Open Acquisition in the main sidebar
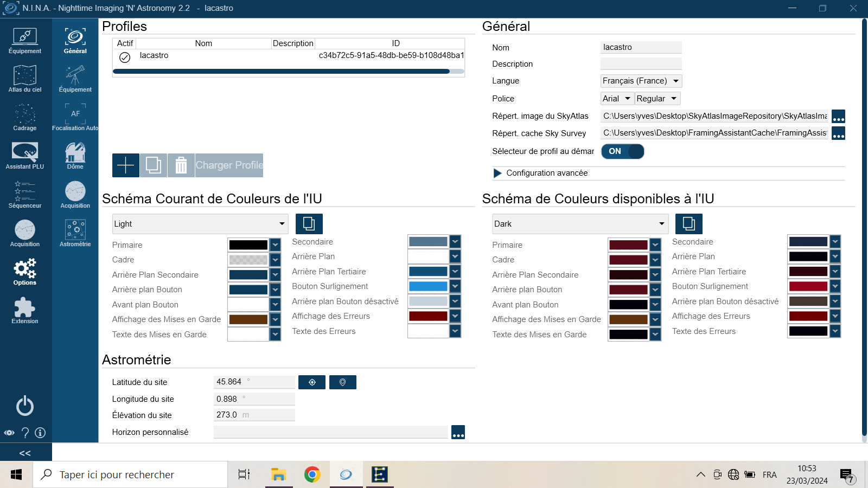The height and width of the screenshot is (488, 868). click(25, 233)
